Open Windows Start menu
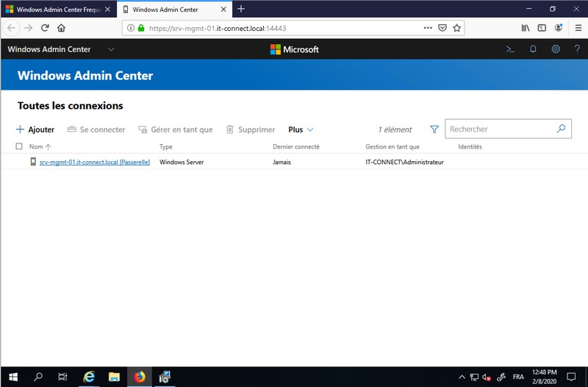The height and width of the screenshot is (387, 588). [x=13, y=377]
